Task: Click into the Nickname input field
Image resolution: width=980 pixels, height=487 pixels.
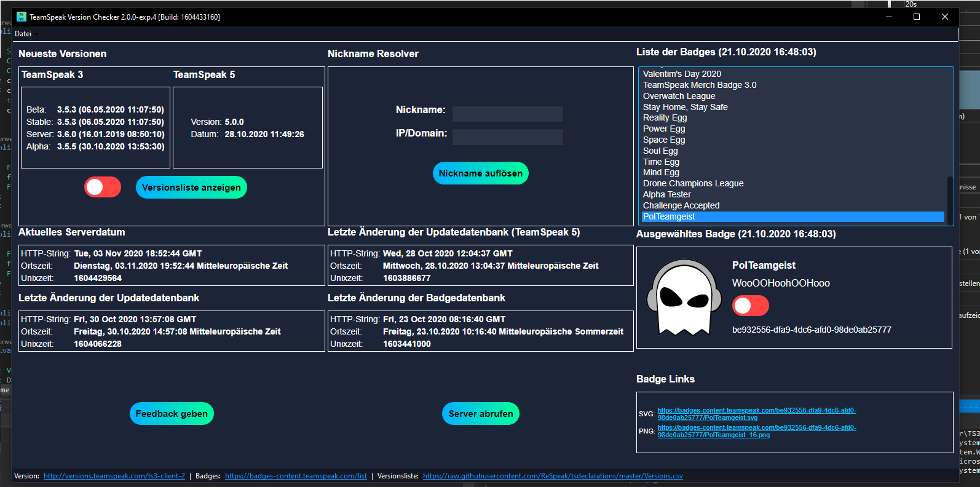Action: tap(508, 114)
